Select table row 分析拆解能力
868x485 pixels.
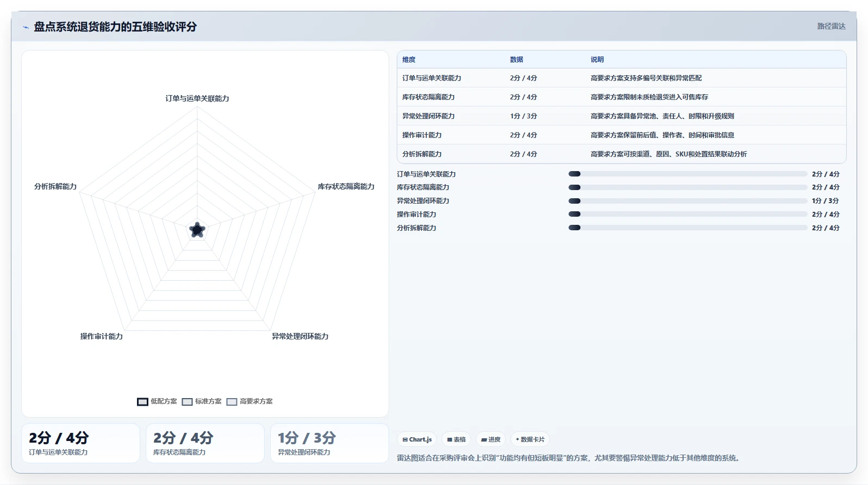click(622, 154)
